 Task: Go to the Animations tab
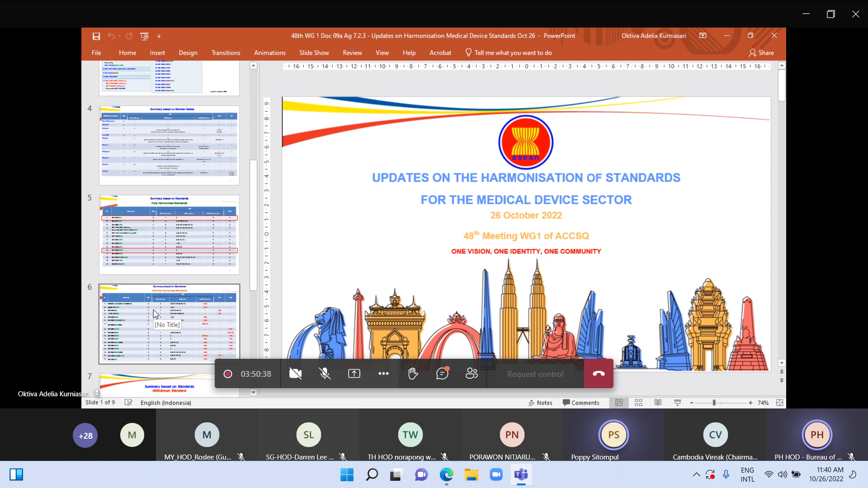tap(270, 53)
